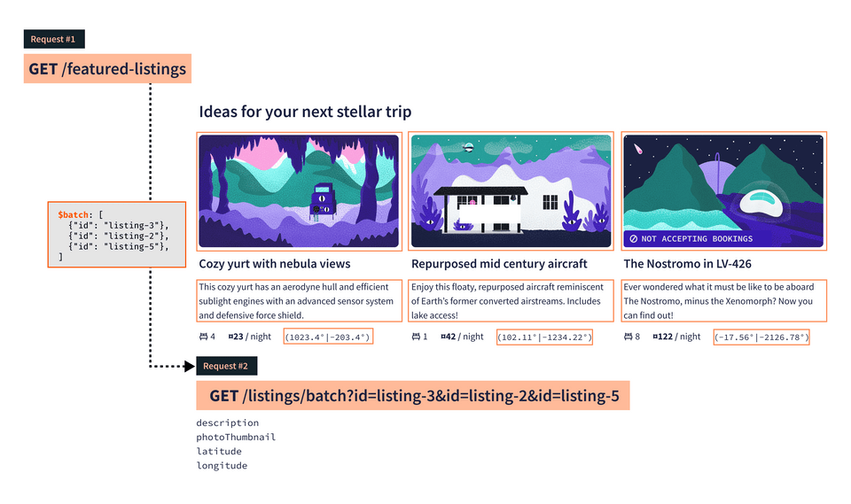851x504 pixels.
Task: Open the Repurposed mid century aircraft title
Action: 499,264
